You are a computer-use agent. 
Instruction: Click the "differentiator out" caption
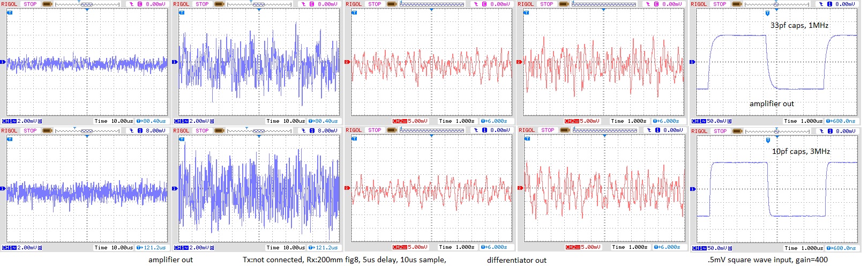[x=517, y=260]
